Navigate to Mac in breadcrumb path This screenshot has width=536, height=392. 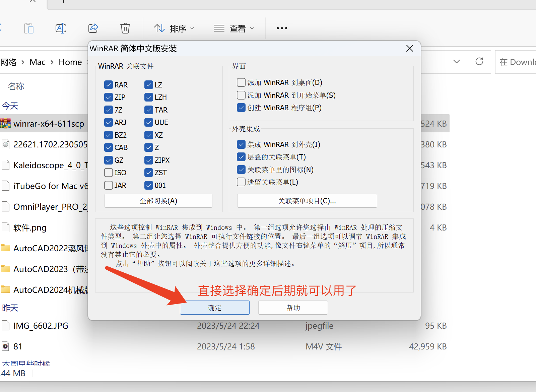[38, 62]
